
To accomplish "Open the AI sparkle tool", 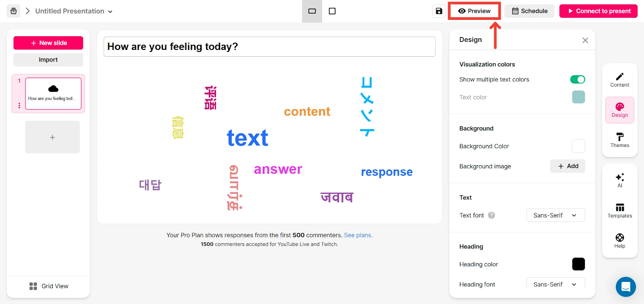I will tap(620, 180).
